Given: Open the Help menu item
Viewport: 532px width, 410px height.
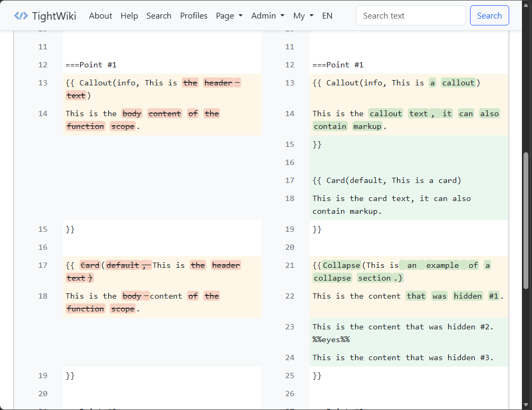Looking at the screenshot, I should [129, 15].
